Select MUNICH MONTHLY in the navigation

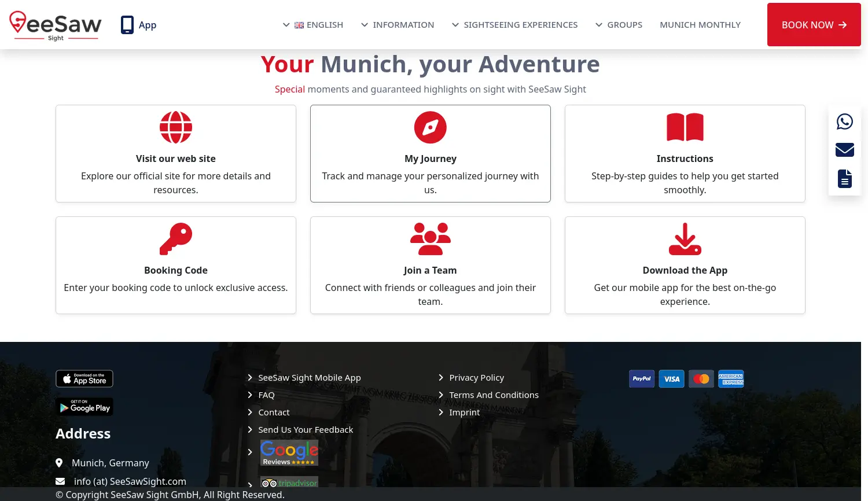[x=700, y=24]
